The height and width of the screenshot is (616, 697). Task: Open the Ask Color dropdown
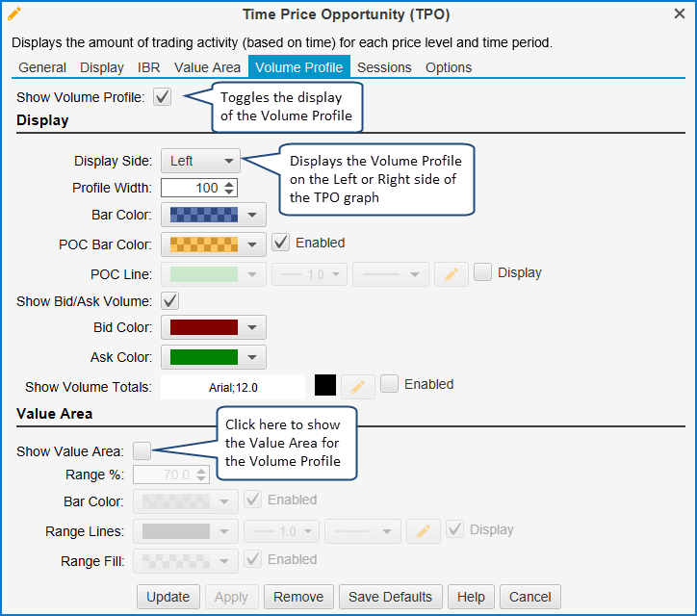213,357
